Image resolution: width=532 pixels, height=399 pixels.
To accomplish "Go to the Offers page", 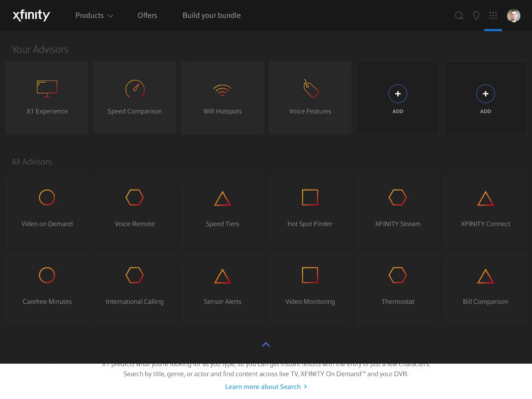I will [147, 15].
